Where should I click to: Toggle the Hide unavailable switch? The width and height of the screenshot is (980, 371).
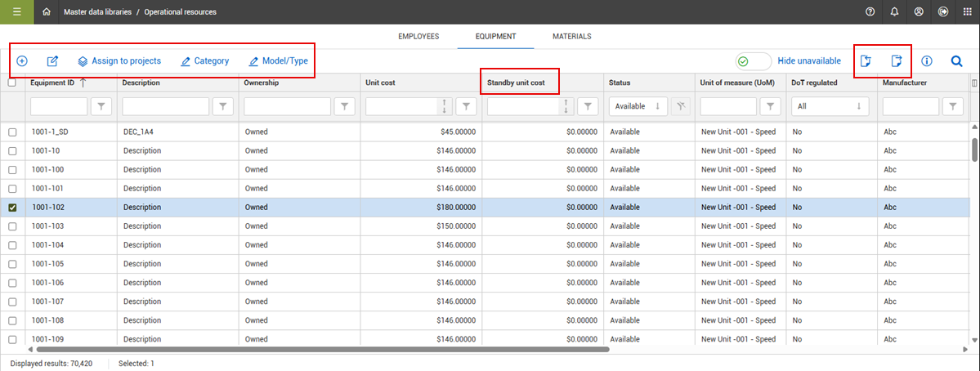click(x=753, y=61)
